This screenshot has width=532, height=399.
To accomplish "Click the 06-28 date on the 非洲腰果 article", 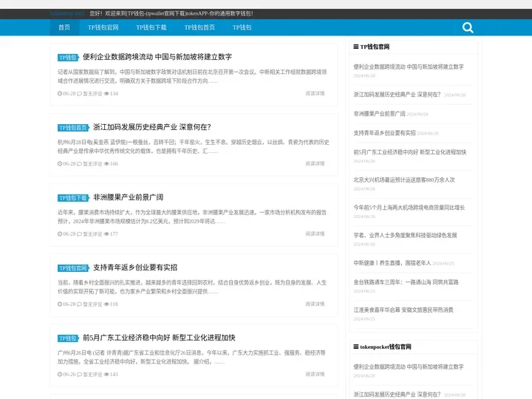I will [x=69, y=234].
